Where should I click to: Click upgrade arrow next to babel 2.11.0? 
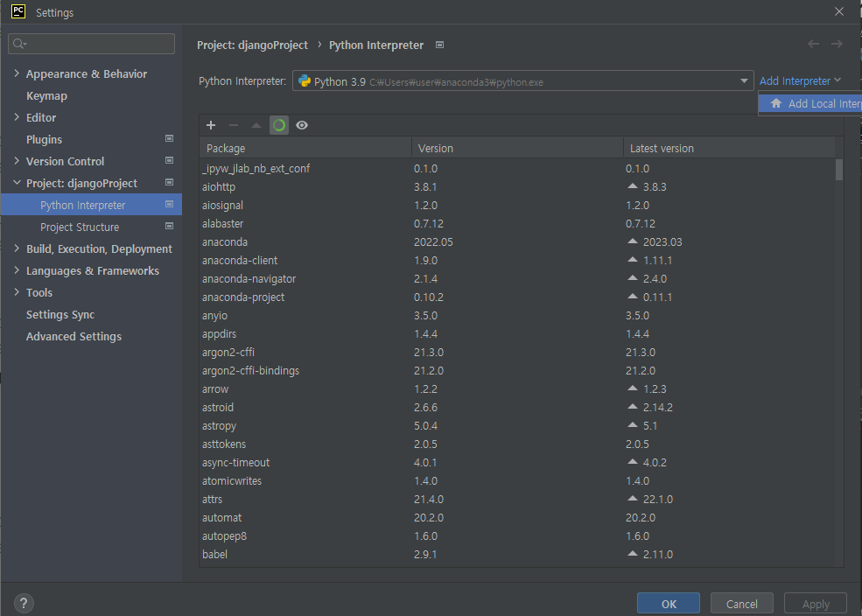(x=633, y=553)
